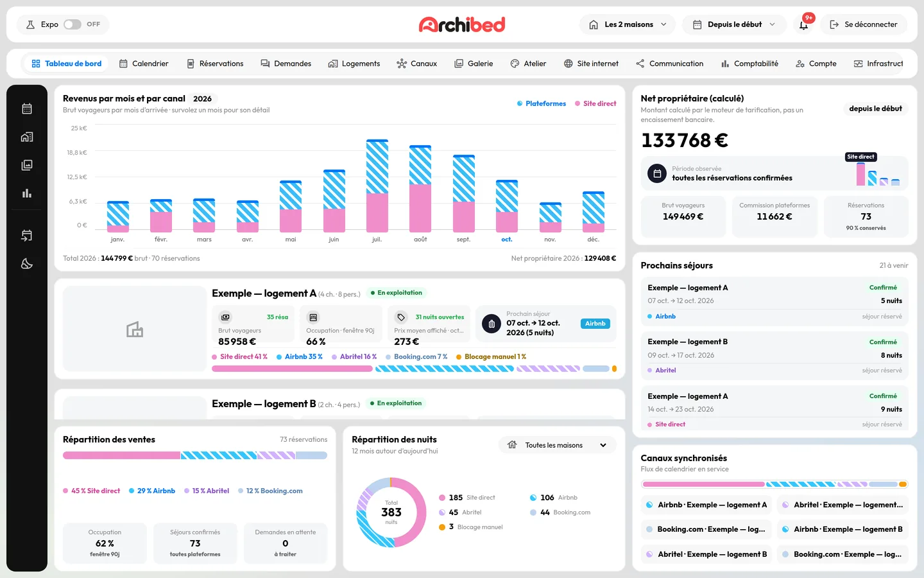Open the Réservations tab
Screen dimensions: 924x578
(215, 64)
